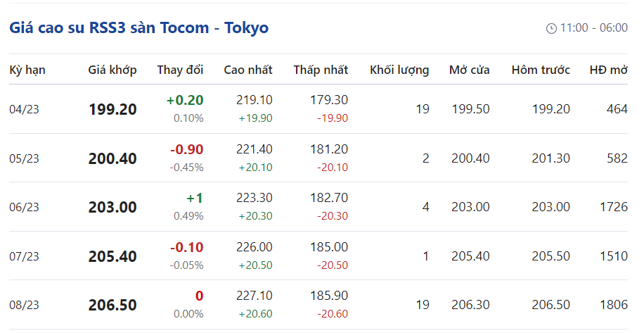This screenshot has width=644, height=333.
Task: Click the -0.90 change value for 05/23
Action: [187, 149]
